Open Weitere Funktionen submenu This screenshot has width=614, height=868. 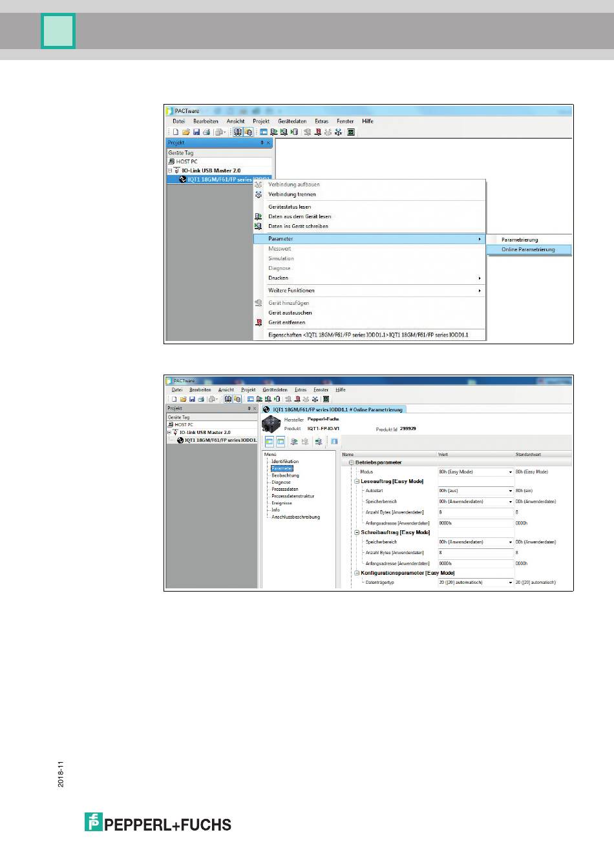pyautogui.click(x=369, y=291)
